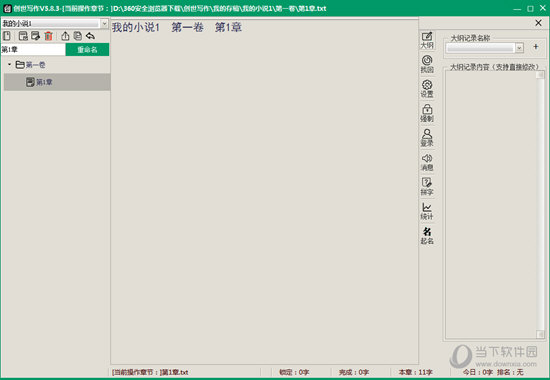Click the edit chapter pencil icon
Image resolution: width=550 pixels, height=380 pixels.
point(35,36)
